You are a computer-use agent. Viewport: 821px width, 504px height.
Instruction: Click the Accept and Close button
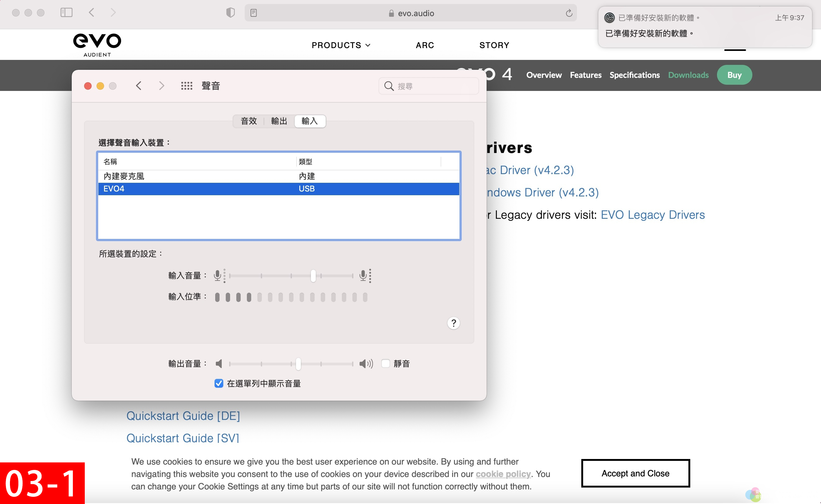pyautogui.click(x=635, y=473)
